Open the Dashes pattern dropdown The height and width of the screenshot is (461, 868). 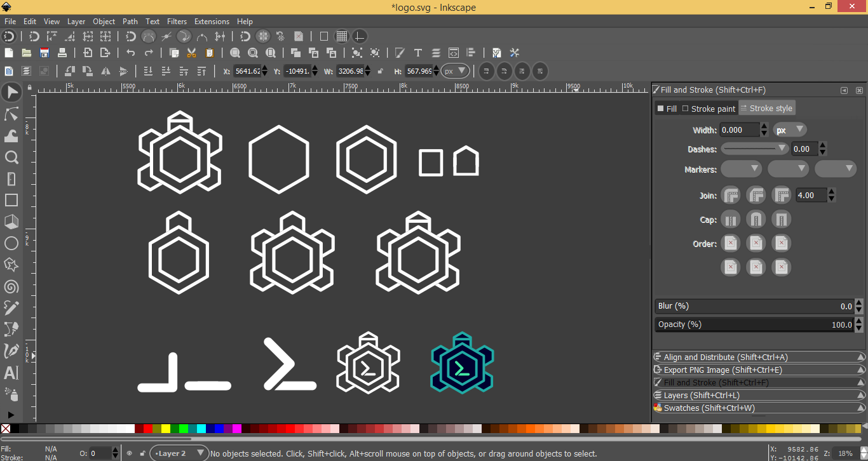click(755, 149)
